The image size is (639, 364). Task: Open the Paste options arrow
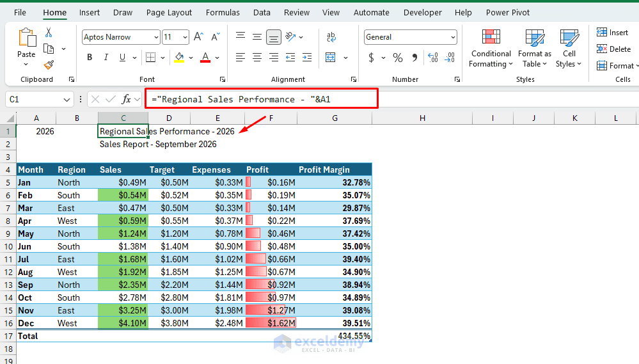[x=26, y=65]
